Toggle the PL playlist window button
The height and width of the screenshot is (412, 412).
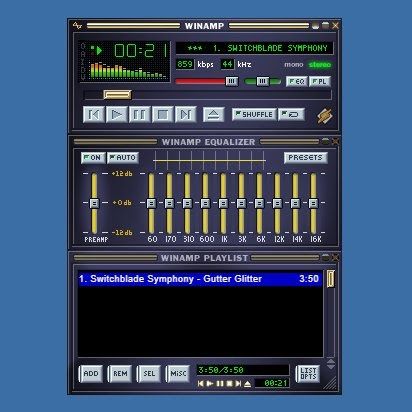tap(320, 81)
